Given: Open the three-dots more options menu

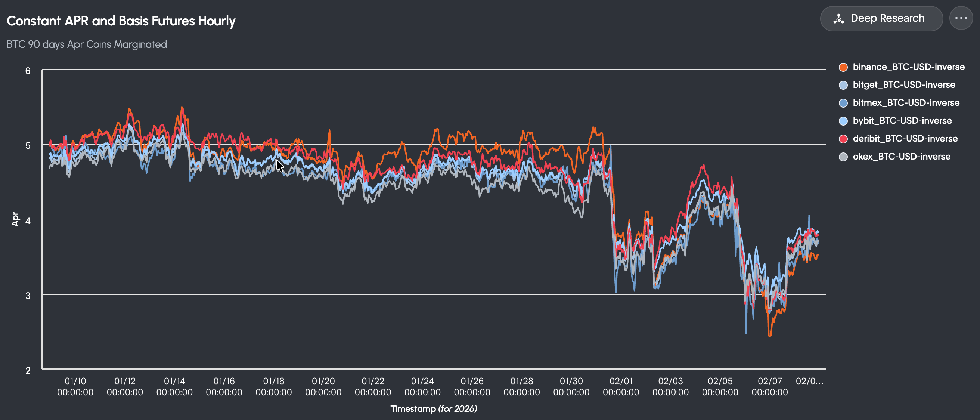Looking at the screenshot, I should [x=961, y=18].
